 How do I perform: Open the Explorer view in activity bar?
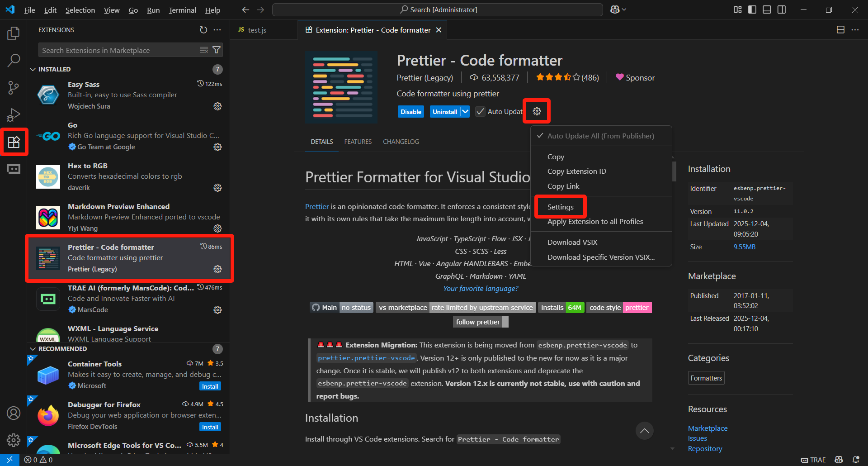coord(14,33)
